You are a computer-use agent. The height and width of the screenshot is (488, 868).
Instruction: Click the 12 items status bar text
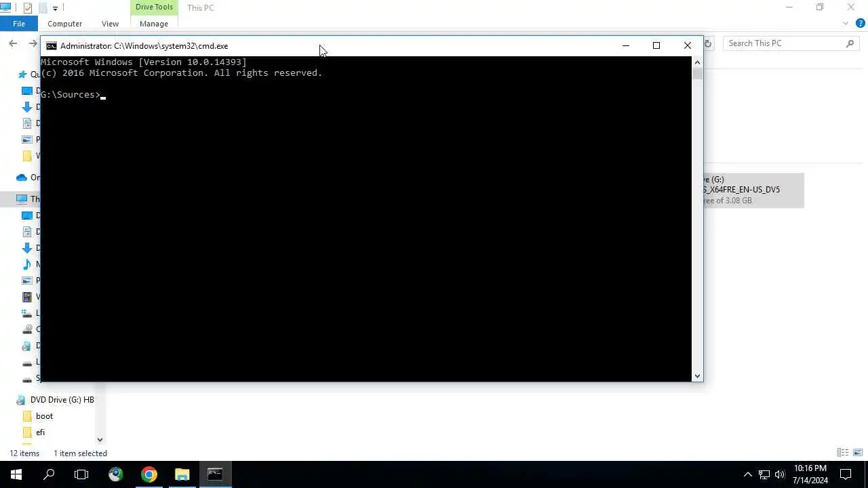(24, 453)
